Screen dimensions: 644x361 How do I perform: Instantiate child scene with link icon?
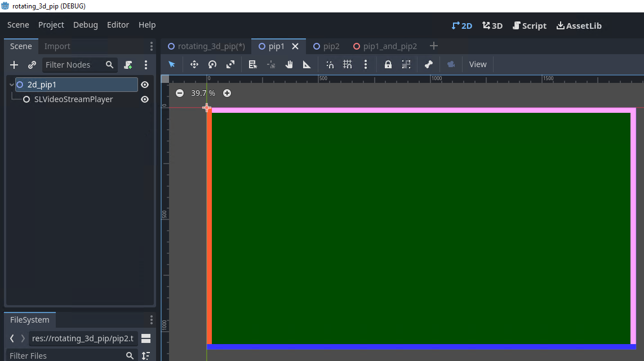click(x=32, y=65)
